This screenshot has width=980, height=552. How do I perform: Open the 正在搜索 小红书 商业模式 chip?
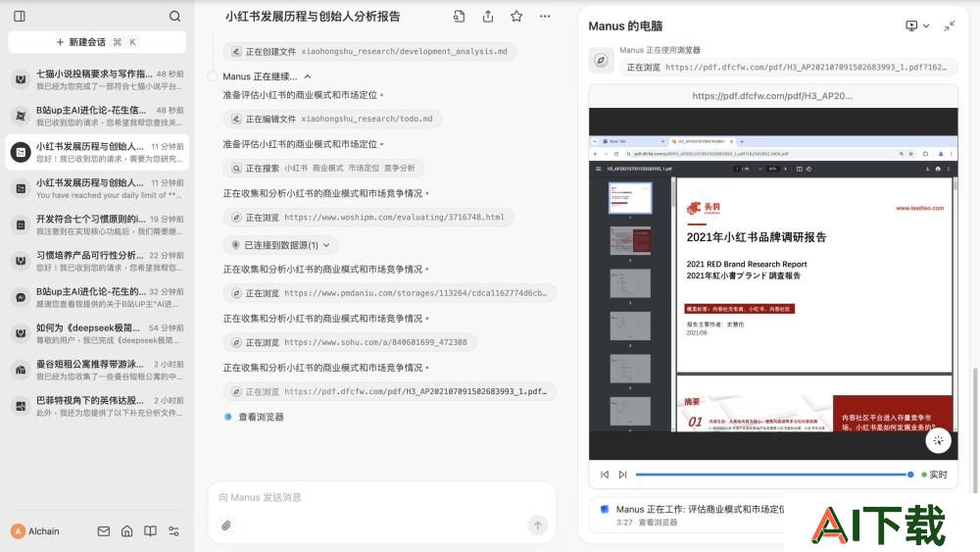(323, 169)
